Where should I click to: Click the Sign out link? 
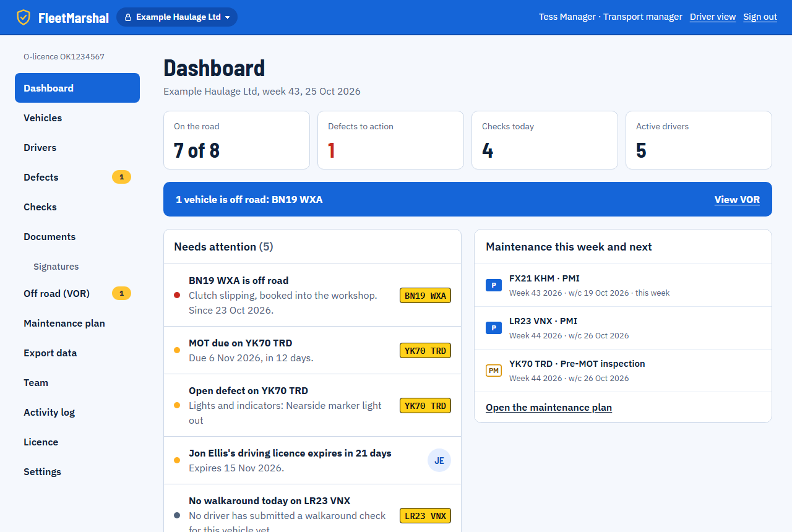[x=760, y=17]
